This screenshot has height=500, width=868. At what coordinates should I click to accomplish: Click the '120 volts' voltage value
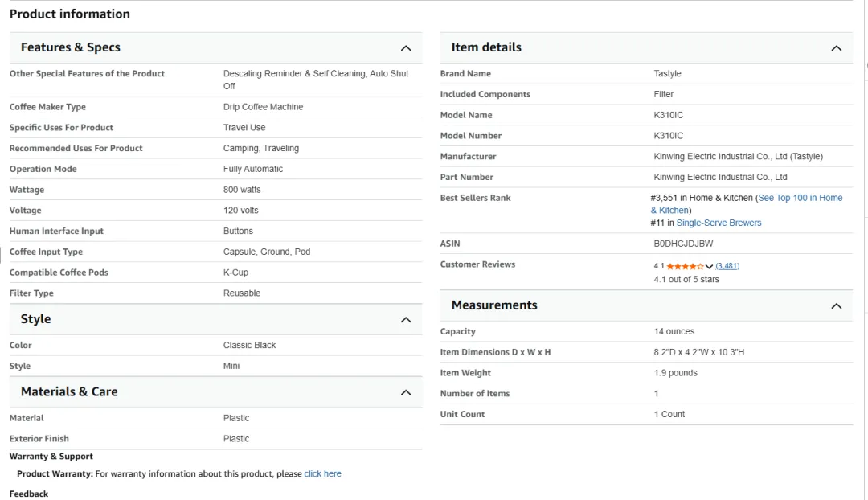pyautogui.click(x=241, y=211)
